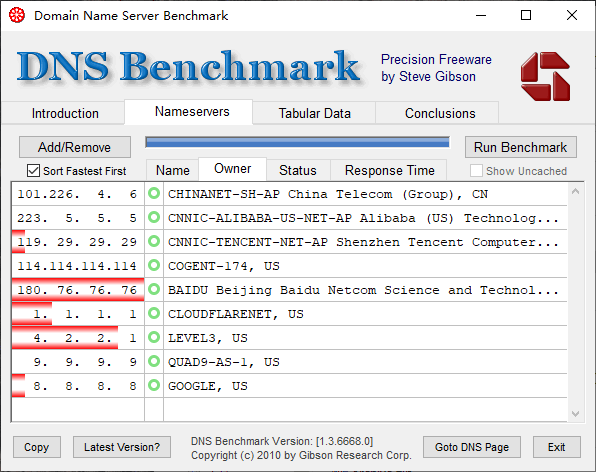Click the green status circle for 101.226.4.6
The width and height of the screenshot is (596, 472).
click(154, 193)
